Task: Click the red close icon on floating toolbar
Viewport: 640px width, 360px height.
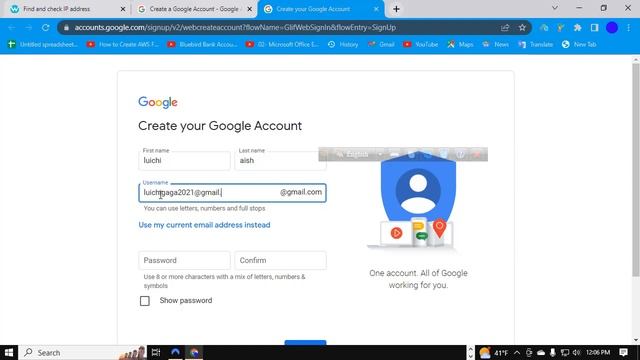Action: click(x=476, y=154)
